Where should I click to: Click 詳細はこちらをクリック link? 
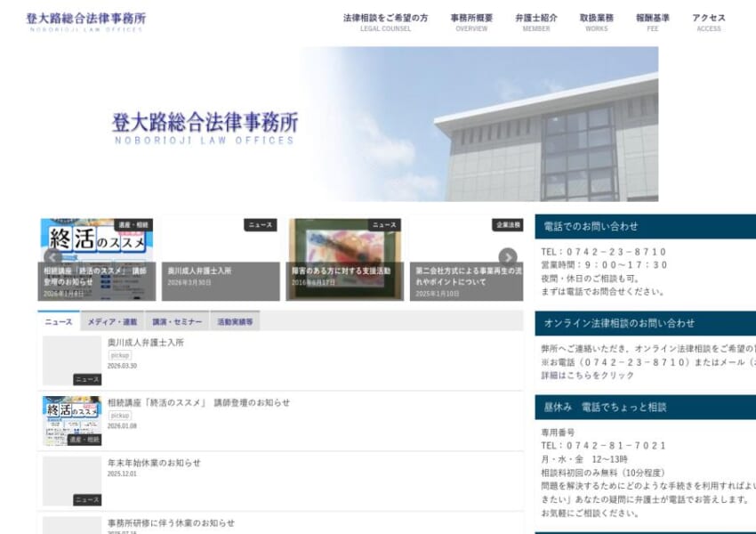tap(587, 376)
